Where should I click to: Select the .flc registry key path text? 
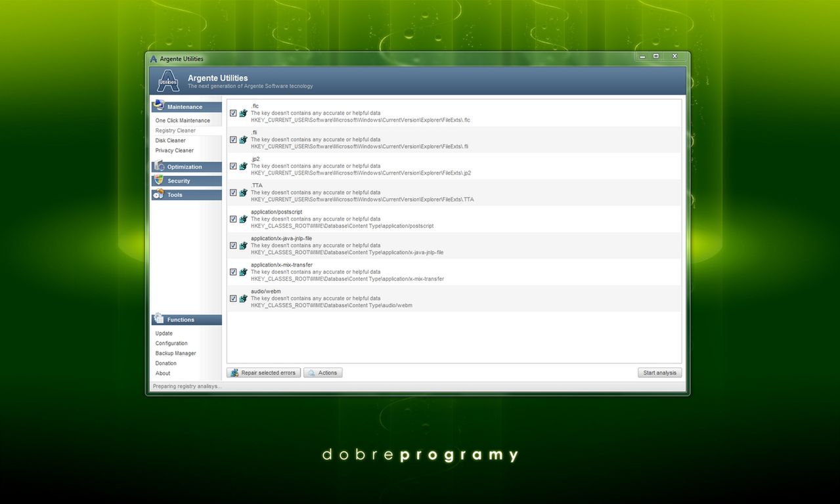(x=361, y=120)
